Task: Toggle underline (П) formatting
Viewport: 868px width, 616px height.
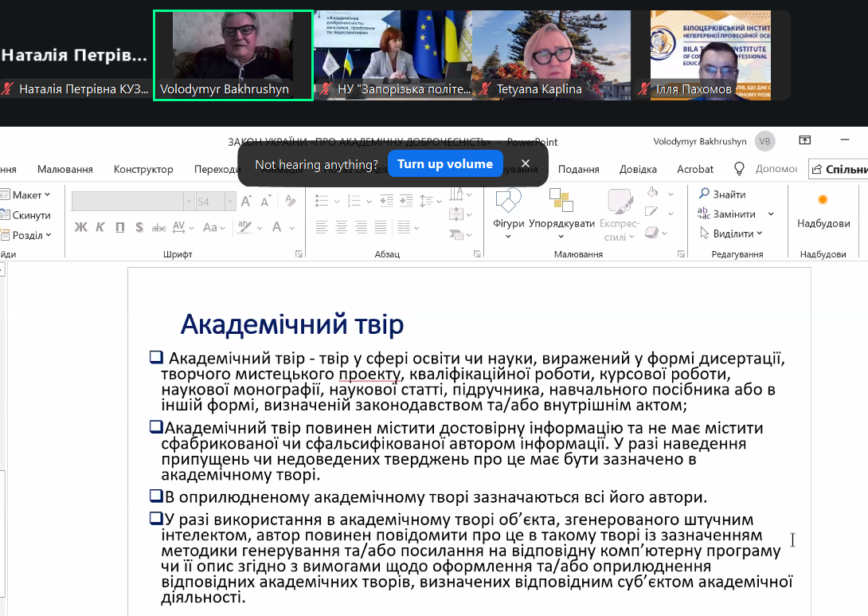Action: point(119,227)
